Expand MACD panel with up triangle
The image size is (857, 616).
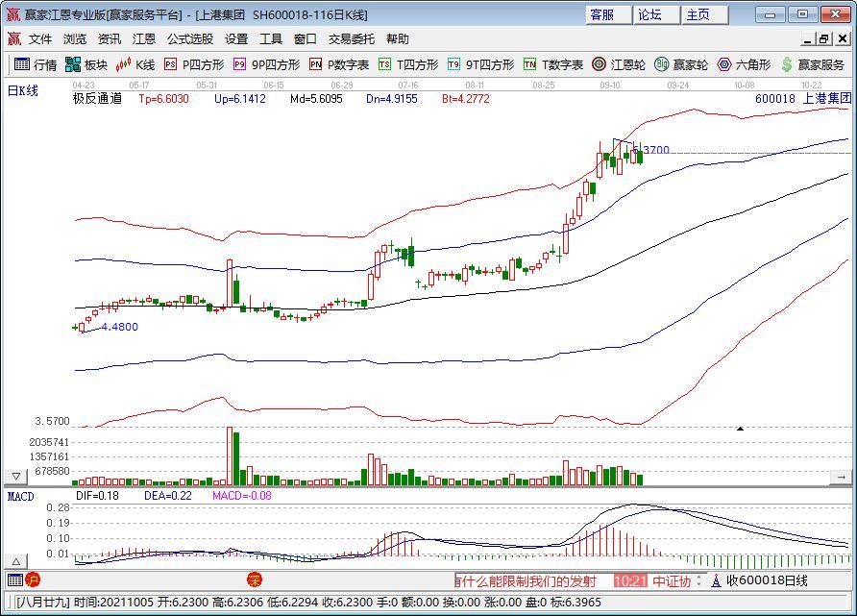15,561
